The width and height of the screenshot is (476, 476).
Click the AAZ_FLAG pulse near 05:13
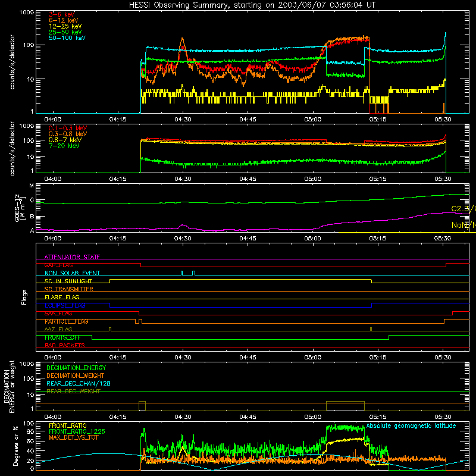pyautogui.click(x=371, y=329)
